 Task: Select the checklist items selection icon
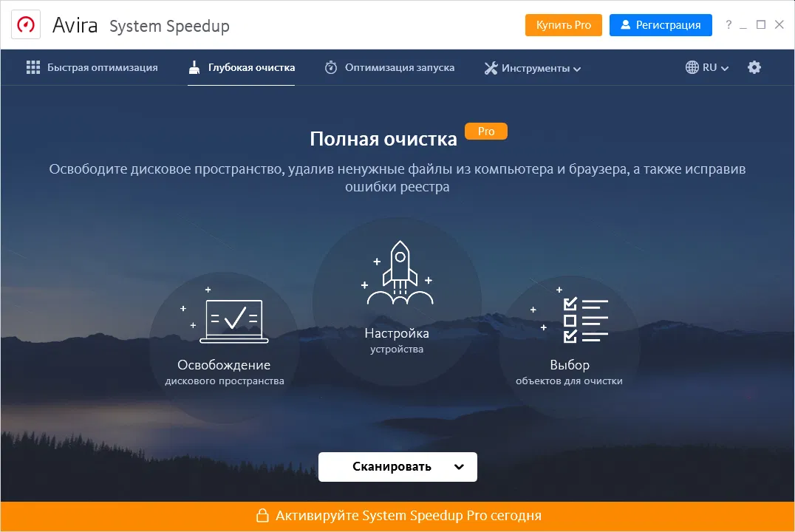point(586,320)
